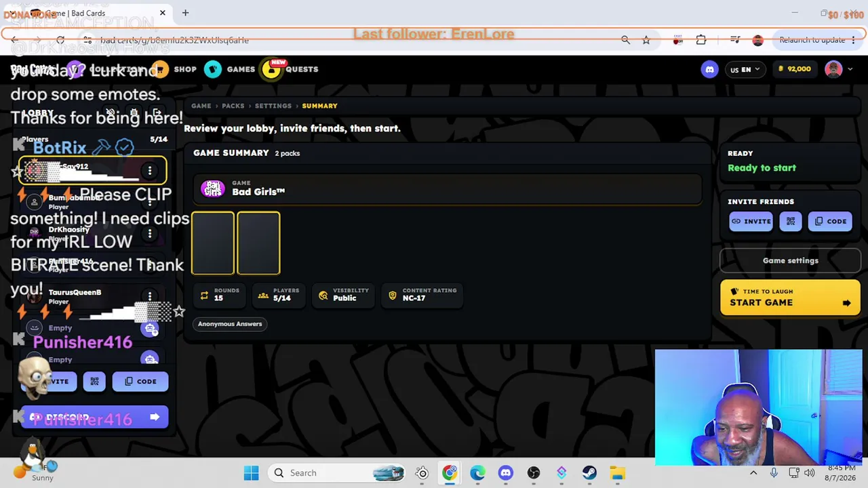This screenshot has width=868, height=488.
Task: Open Microsoft Edge from the taskbar
Action: 477,473
